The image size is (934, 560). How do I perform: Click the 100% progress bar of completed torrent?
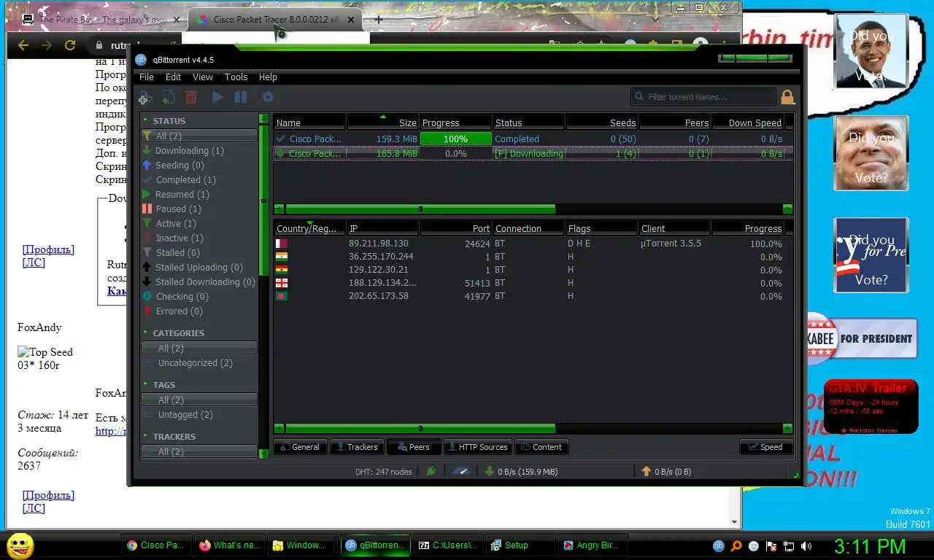[x=455, y=139]
